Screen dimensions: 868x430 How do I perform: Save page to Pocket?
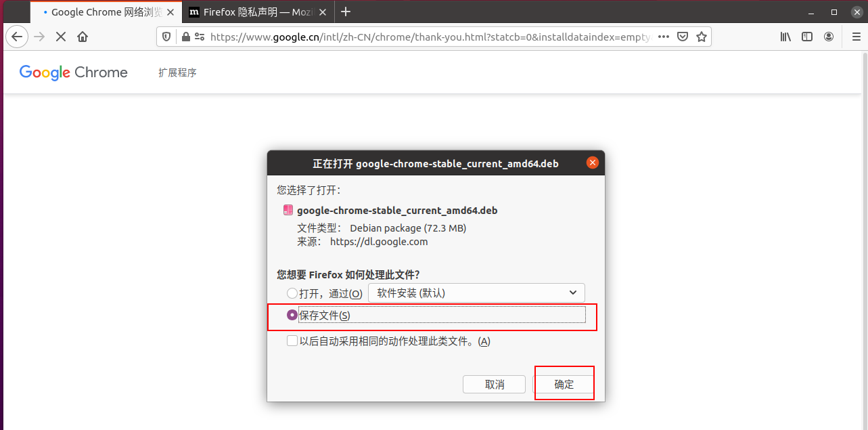[x=683, y=37]
